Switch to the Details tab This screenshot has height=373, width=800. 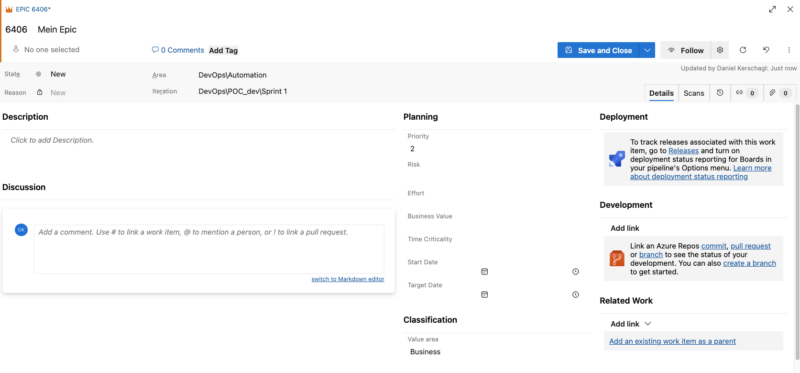click(x=661, y=93)
